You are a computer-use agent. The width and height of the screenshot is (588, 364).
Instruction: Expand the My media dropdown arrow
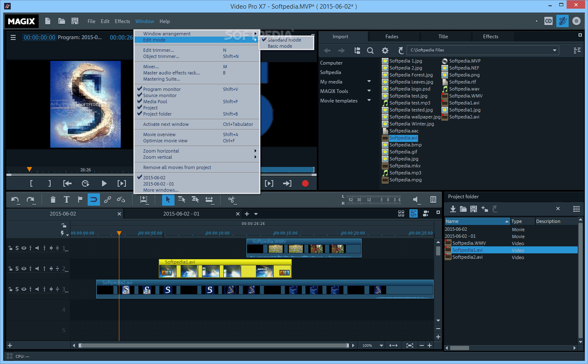tap(369, 81)
